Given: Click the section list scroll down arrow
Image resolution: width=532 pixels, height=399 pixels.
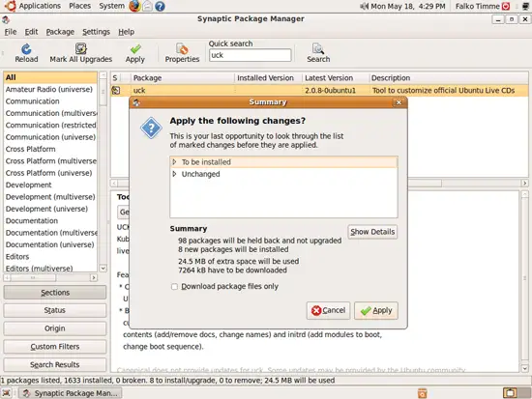Looking at the screenshot, I should (103, 269).
